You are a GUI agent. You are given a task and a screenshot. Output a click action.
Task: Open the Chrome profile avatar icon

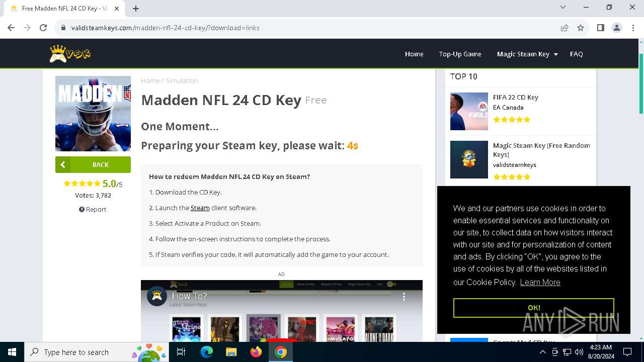[616, 28]
